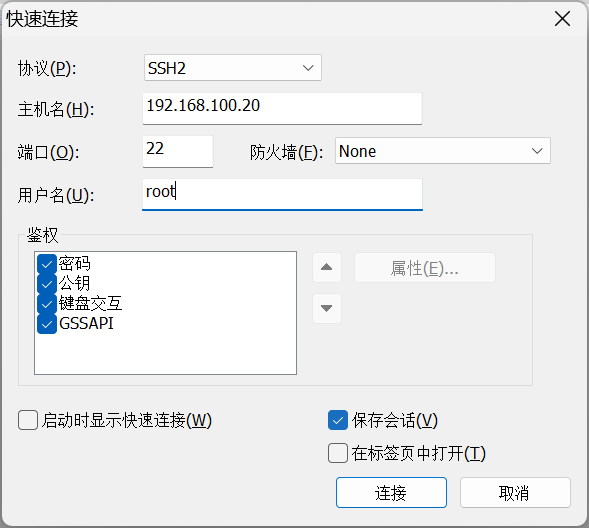Viewport: 589px width, 528px height.
Task: Open the protocol SSH2 dropdown
Action: [233, 68]
